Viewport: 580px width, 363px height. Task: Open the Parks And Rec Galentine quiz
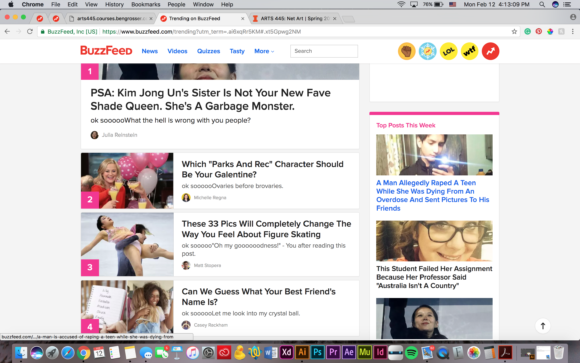(x=262, y=169)
